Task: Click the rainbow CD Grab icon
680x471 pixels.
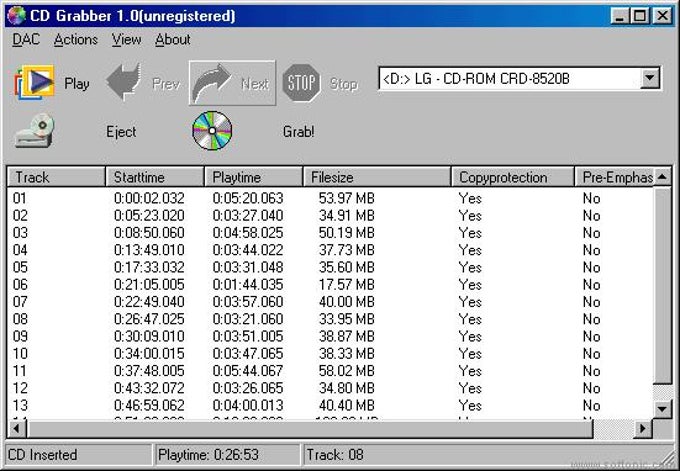Action: (x=212, y=131)
